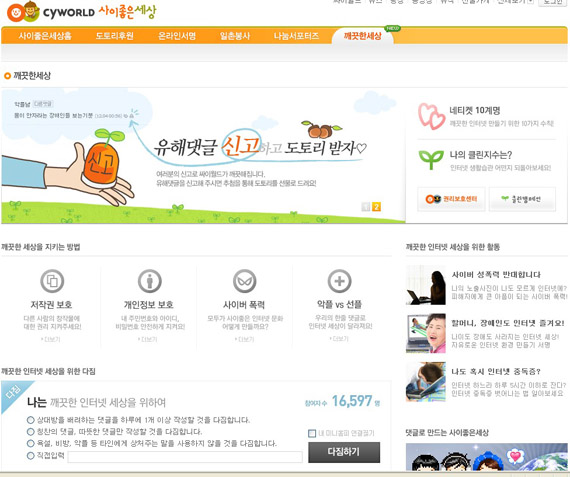
Task: Switch banner to slide 2 indicator
Action: pyautogui.click(x=376, y=207)
